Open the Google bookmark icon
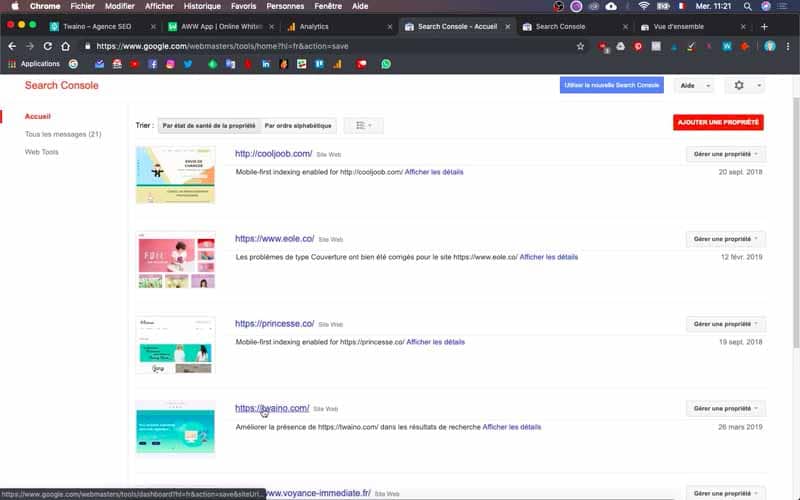Screen dimensions: 800x500 [73, 64]
